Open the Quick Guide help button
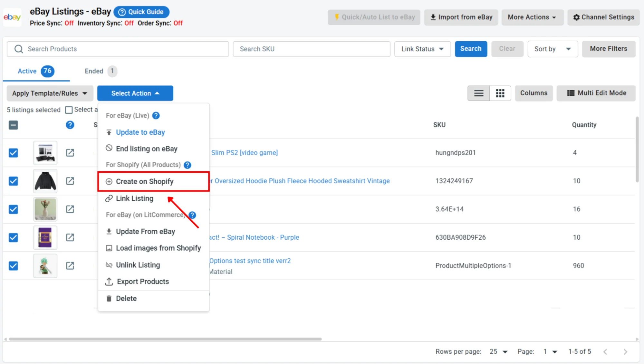Image resolution: width=644 pixels, height=364 pixels. (x=141, y=12)
